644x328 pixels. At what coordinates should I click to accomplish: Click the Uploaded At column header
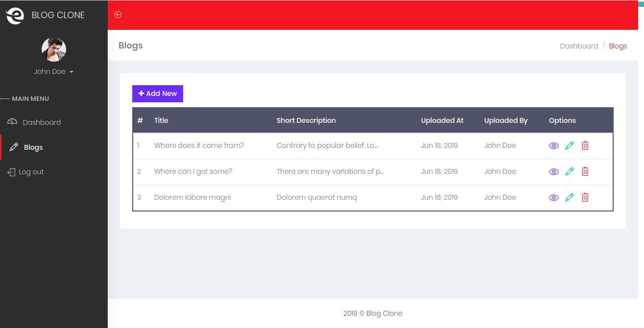click(x=442, y=120)
